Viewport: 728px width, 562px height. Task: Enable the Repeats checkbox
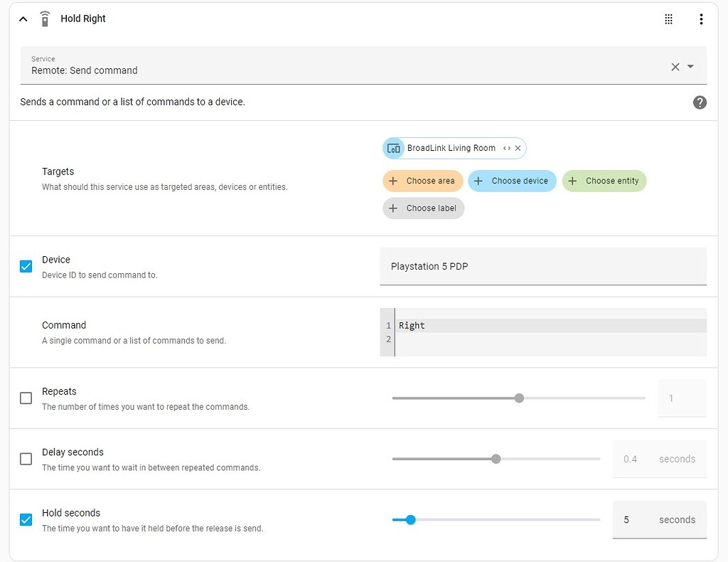point(26,398)
